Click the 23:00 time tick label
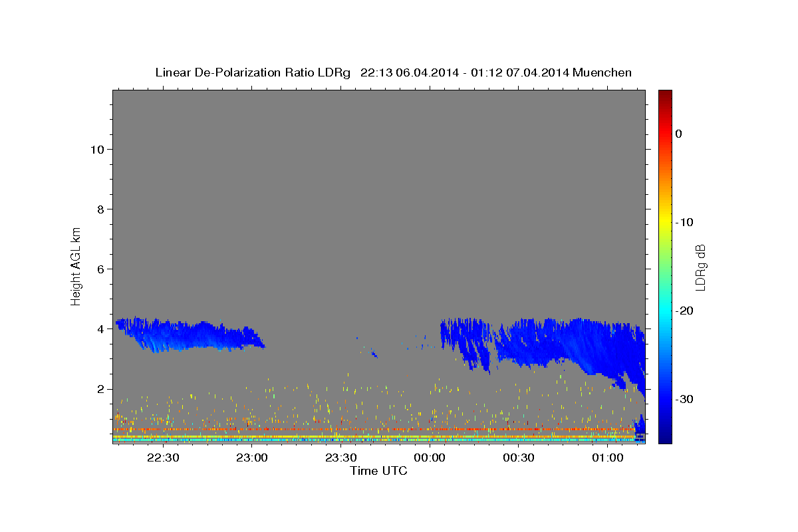 point(252,458)
